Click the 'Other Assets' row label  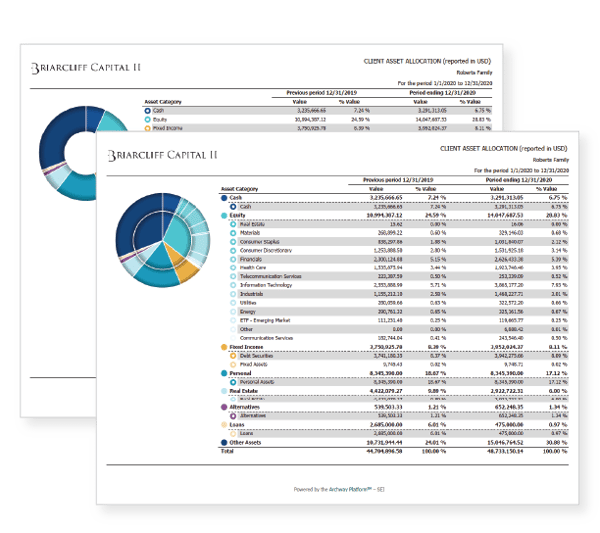point(245,442)
